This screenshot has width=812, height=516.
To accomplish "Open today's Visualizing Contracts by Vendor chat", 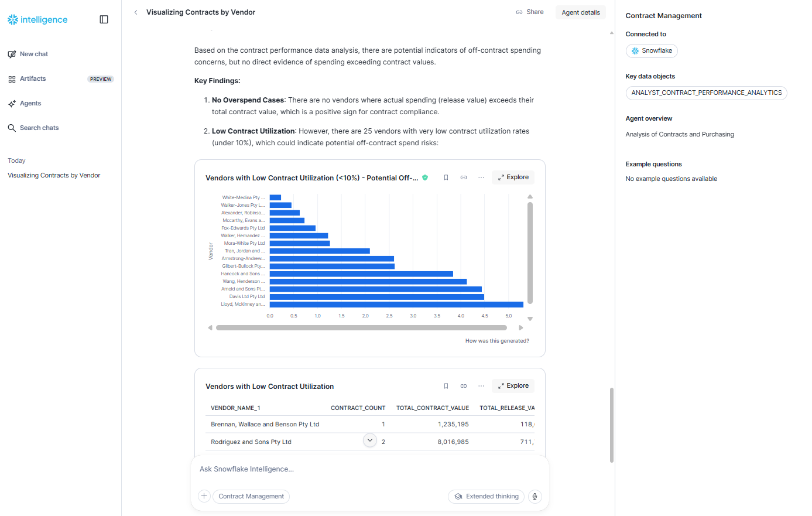I will point(53,175).
